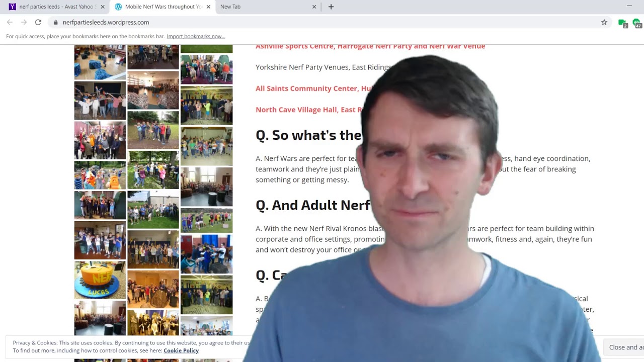Click the Close and accept cookies button
The height and width of the screenshot is (362, 644).
coord(624,347)
